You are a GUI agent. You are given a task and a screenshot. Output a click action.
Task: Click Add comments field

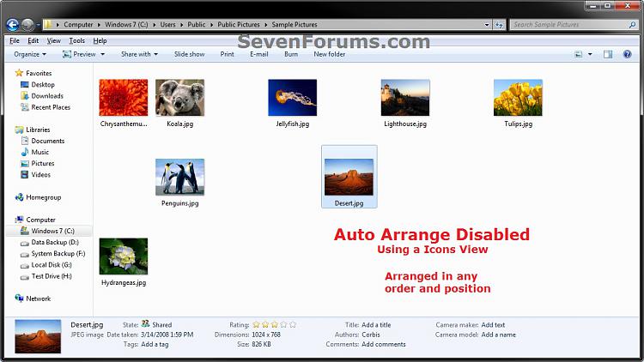(x=384, y=344)
